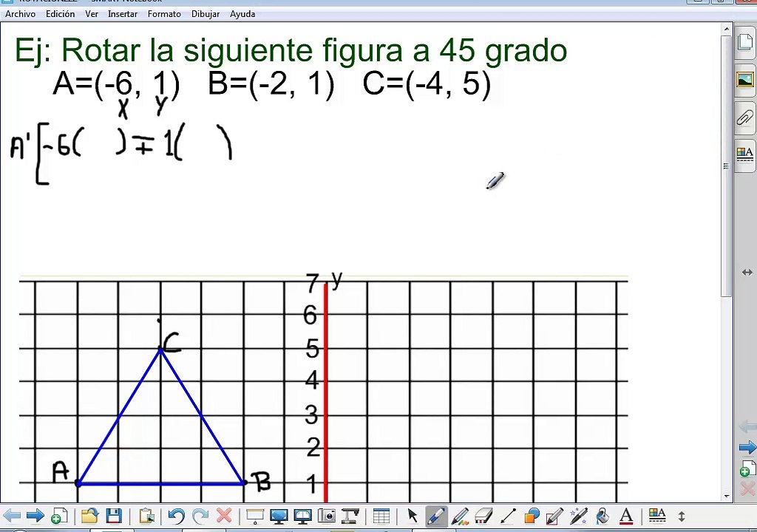This screenshot has width=757, height=532.
Task: Click the faded previous page arrow in sidebar
Action: [748, 426]
